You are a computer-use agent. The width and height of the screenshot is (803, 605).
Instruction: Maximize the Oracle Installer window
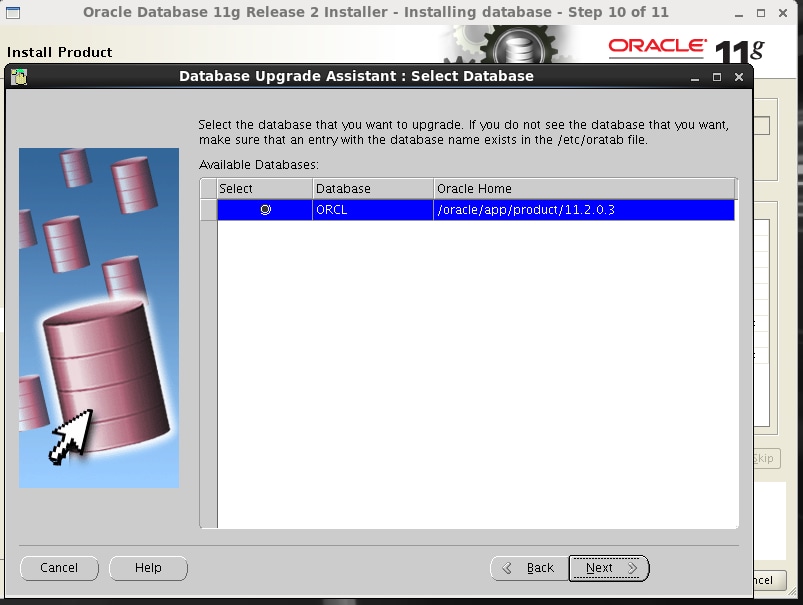pyautogui.click(x=761, y=13)
